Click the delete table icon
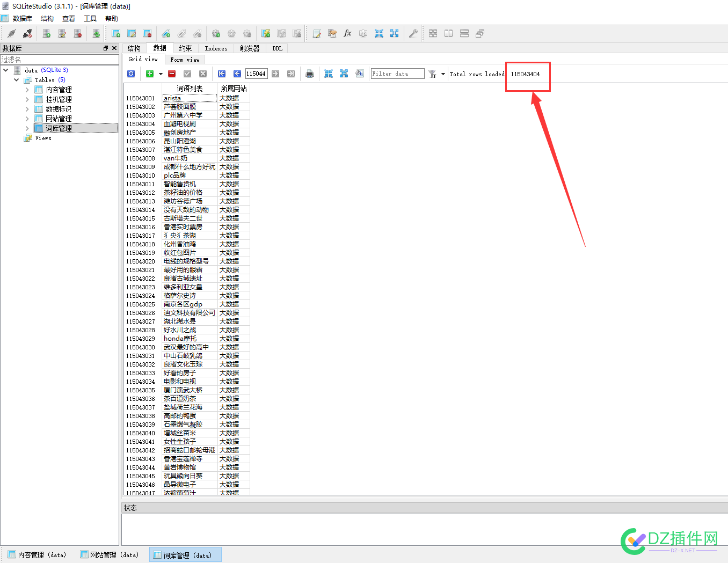 [x=147, y=33]
